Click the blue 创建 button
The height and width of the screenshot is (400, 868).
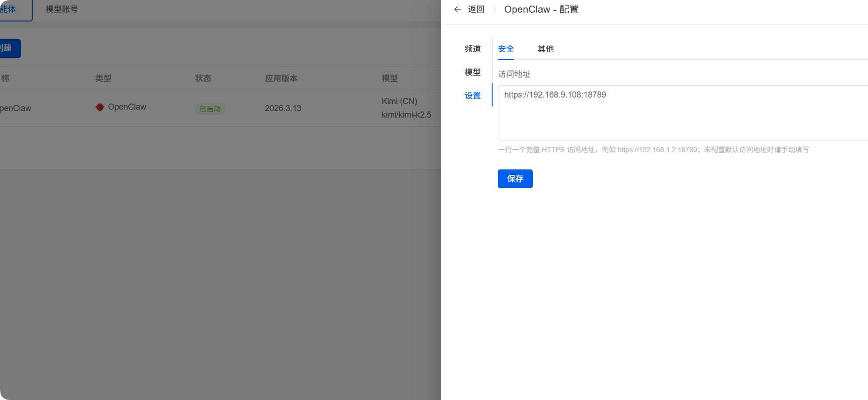click(8, 48)
